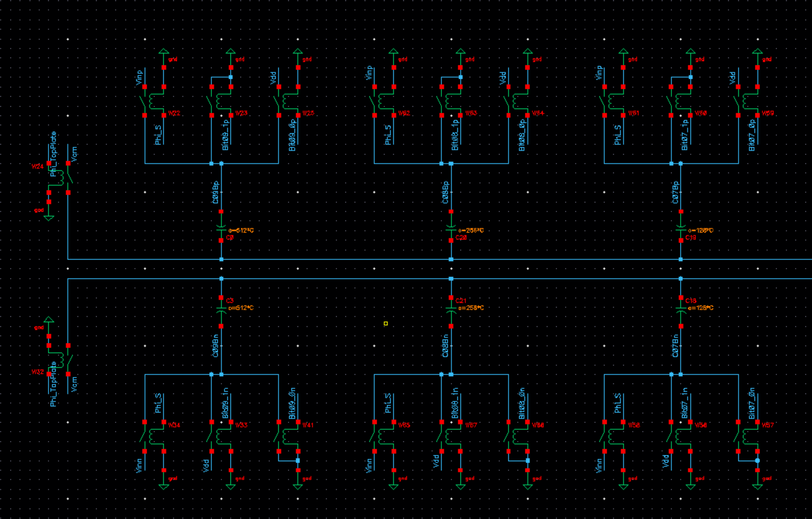The width and height of the screenshot is (812, 519).
Task: Click the C09Bn net label
Action: 216,345
